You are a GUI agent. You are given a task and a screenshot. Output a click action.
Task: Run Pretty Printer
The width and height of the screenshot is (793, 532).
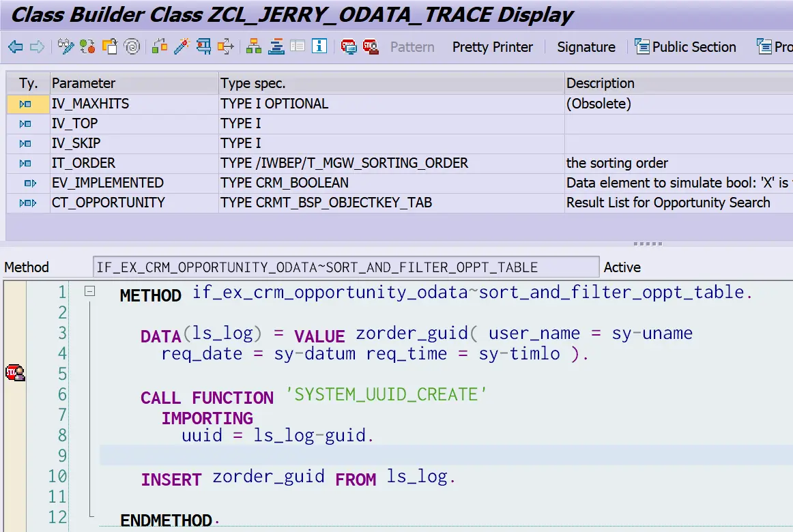click(493, 47)
